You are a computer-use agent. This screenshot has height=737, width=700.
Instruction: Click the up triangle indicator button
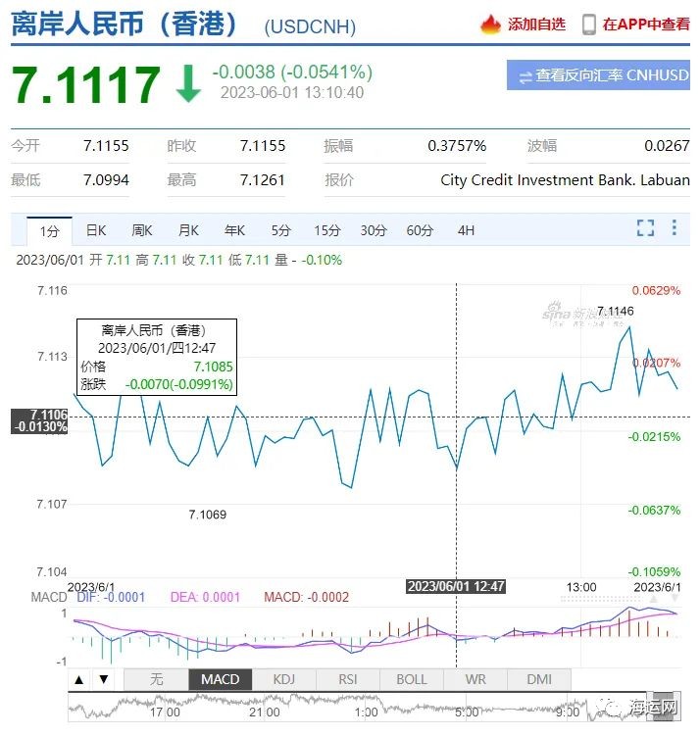79,679
